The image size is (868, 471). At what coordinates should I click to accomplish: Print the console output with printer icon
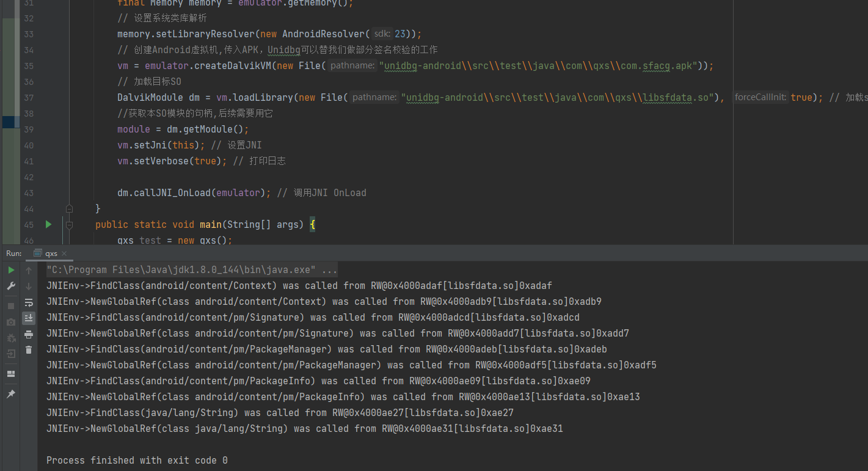pos(29,334)
